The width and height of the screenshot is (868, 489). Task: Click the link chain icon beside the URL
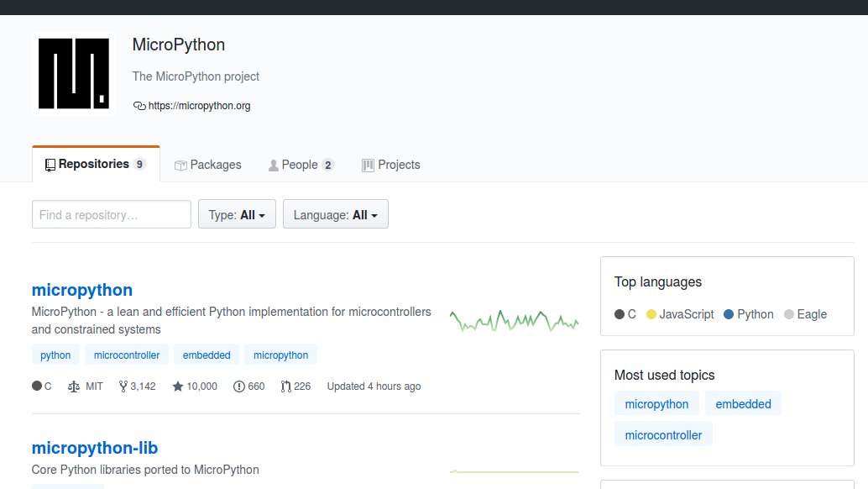[139, 106]
